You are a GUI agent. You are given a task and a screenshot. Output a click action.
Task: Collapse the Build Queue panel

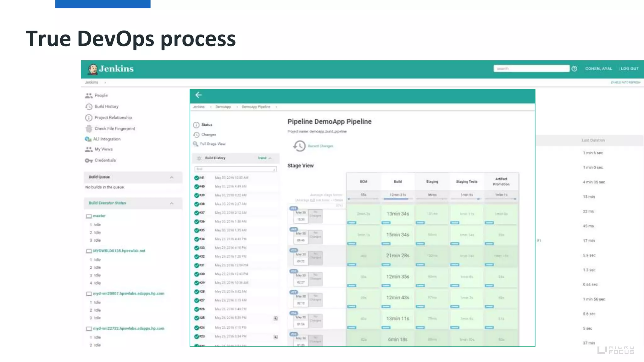pyautogui.click(x=172, y=177)
